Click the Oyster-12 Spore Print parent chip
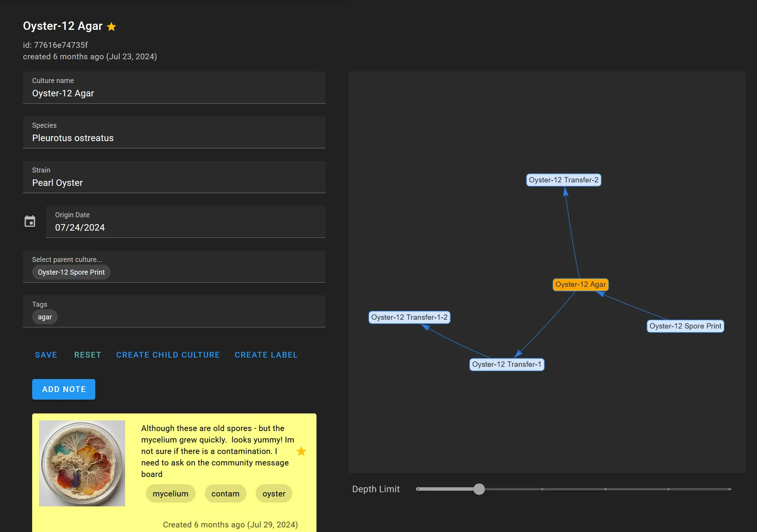Viewport: 757px width, 532px height. (71, 272)
